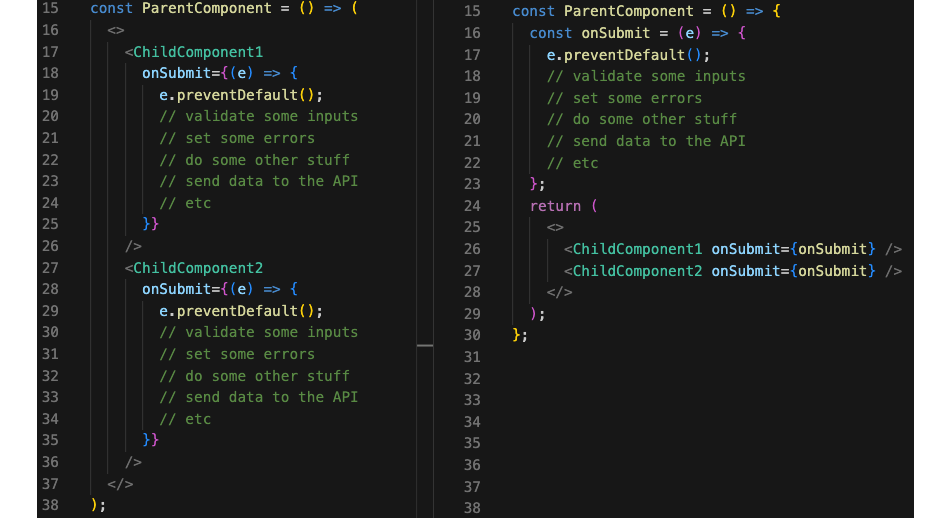Click the 'return' keyword on right line 24
Viewport: 950px width, 518px height.
556,206
